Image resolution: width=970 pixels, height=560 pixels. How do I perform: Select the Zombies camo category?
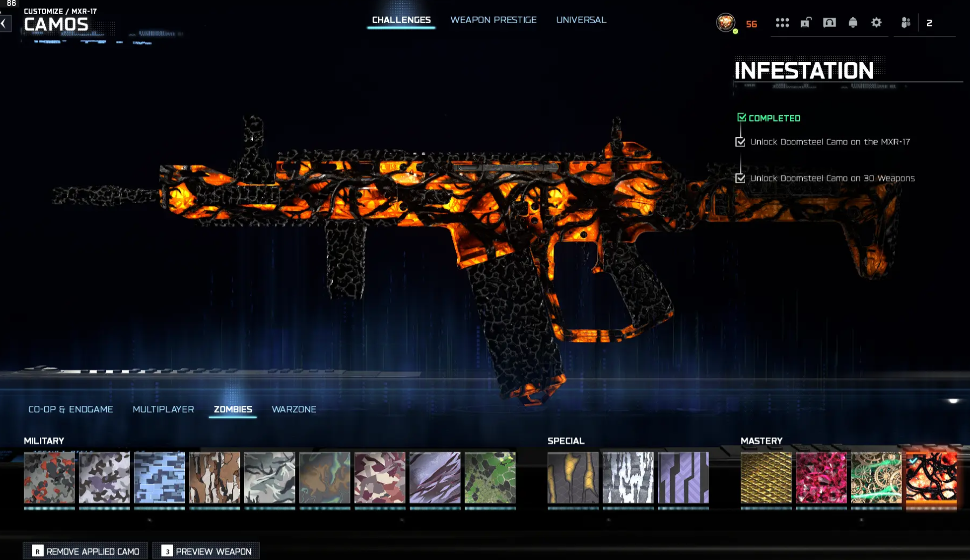[x=233, y=410]
